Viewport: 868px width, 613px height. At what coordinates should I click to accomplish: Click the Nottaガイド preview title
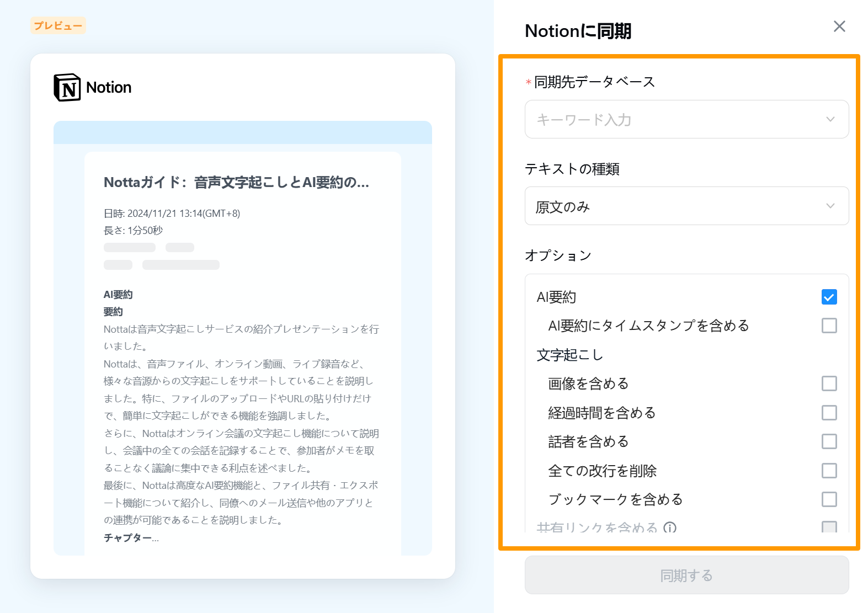(x=236, y=182)
